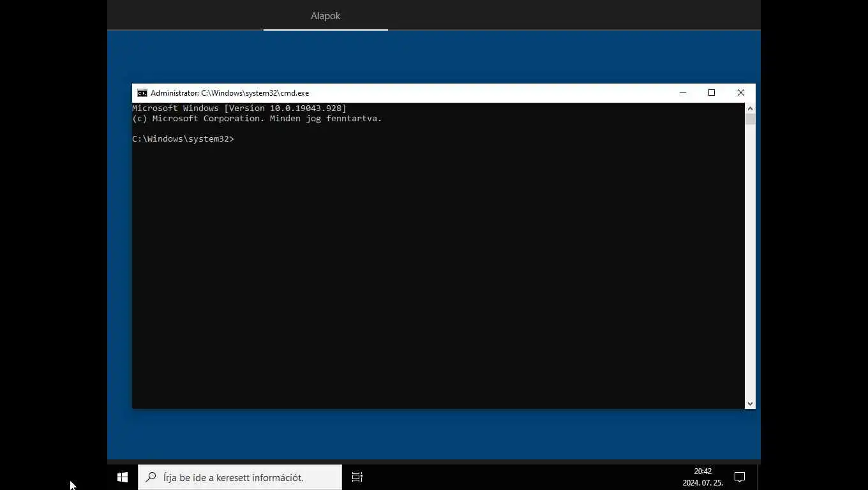The height and width of the screenshot is (490, 868).
Task: Minimize the Administrator cmd.exe window
Action: 683,93
